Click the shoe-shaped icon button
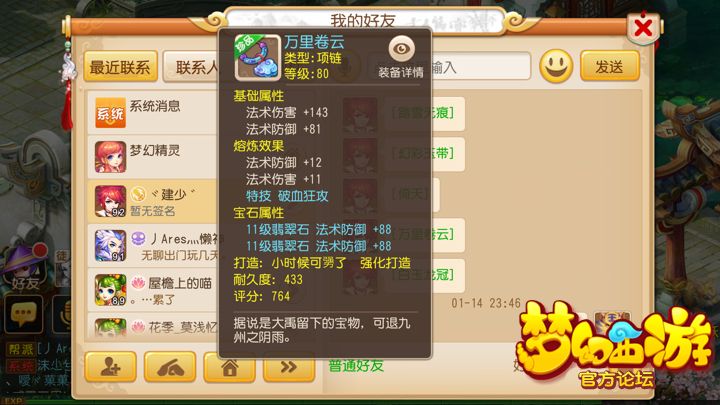 pyautogui.click(x=170, y=366)
